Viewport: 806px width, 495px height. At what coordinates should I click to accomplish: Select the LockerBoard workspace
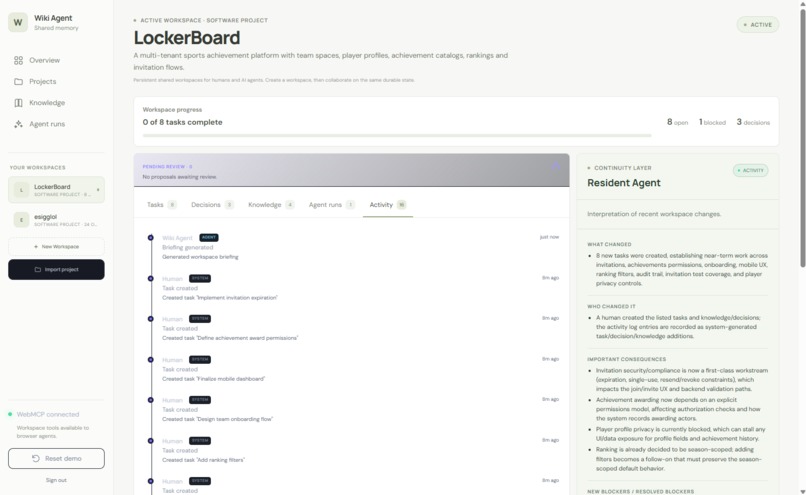tap(57, 190)
